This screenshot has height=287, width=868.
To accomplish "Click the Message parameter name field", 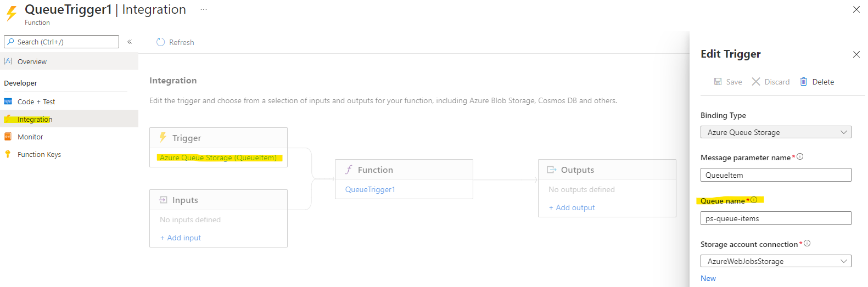I will (x=776, y=175).
